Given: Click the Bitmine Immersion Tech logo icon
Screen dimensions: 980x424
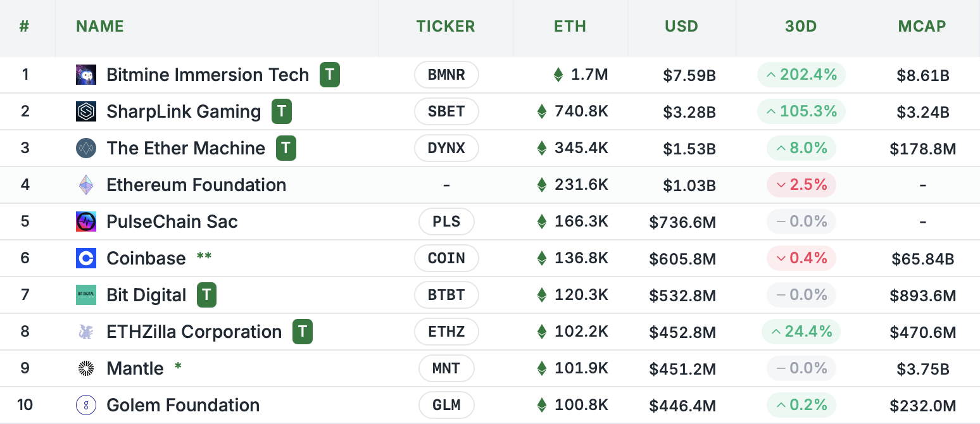Looking at the screenshot, I should 86,75.
